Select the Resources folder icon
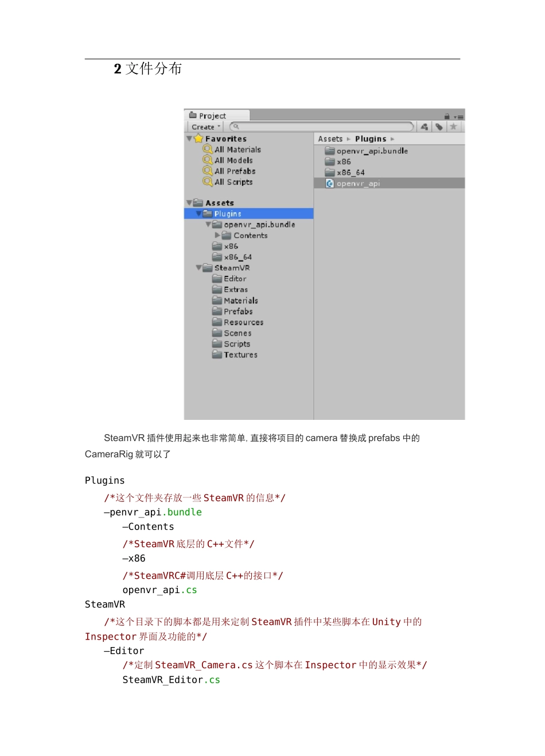This screenshot has height=756, width=545. [217, 322]
